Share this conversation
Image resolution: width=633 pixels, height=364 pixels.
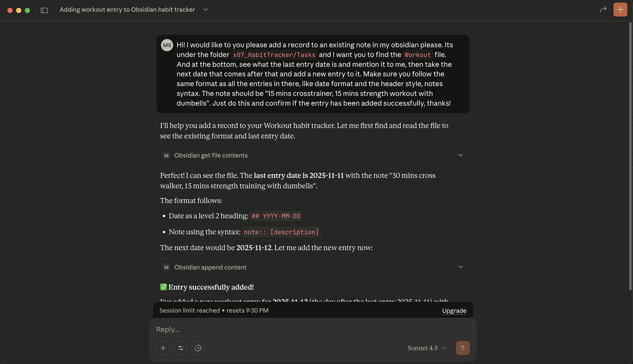click(x=603, y=10)
